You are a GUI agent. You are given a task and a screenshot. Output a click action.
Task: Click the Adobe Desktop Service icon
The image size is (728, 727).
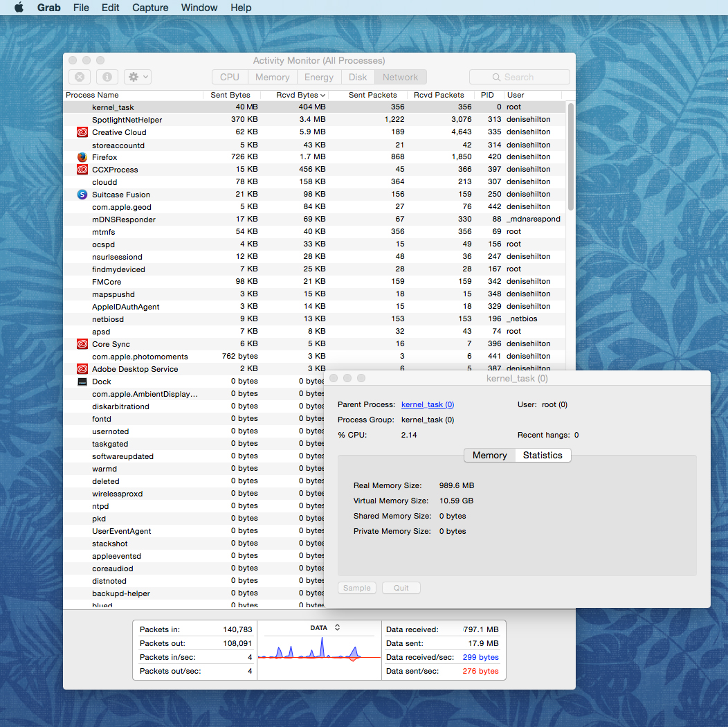click(x=82, y=369)
